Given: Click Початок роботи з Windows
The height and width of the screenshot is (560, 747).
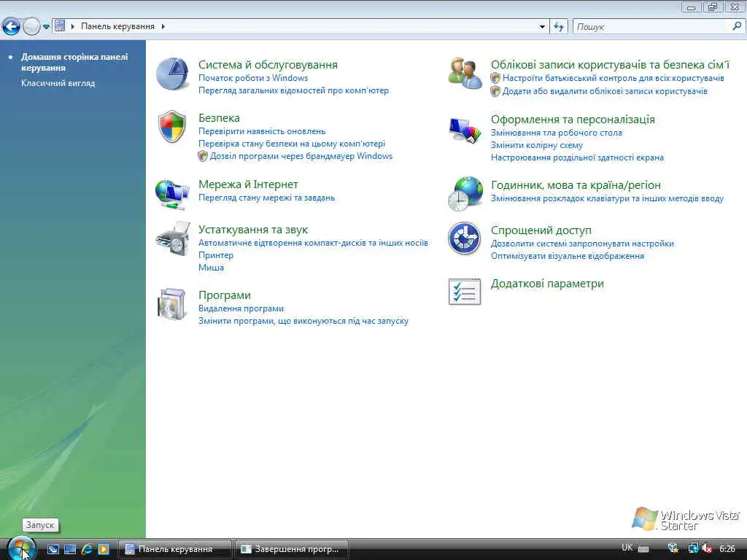Looking at the screenshot, I should click(253, 77).
